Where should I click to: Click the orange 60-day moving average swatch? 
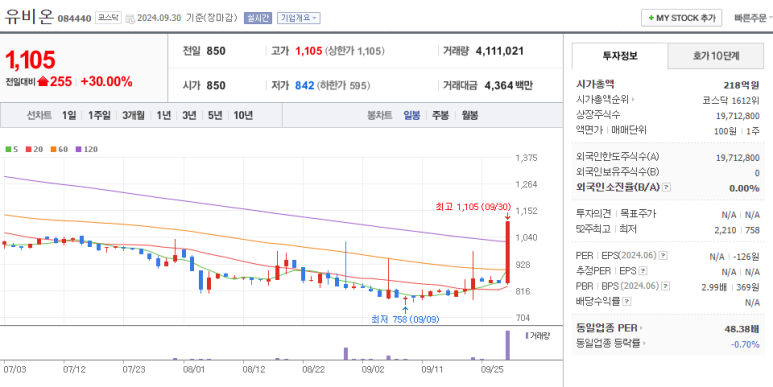(53, 149)
